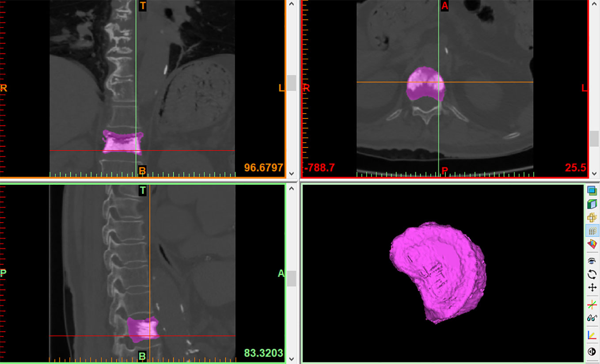Click the half-filled circle contrast icon

592,352
